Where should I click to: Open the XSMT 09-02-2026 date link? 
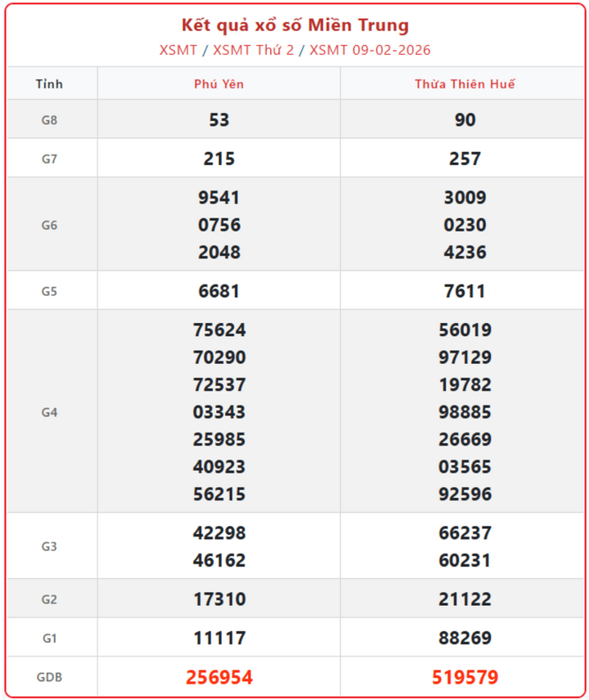369,50
